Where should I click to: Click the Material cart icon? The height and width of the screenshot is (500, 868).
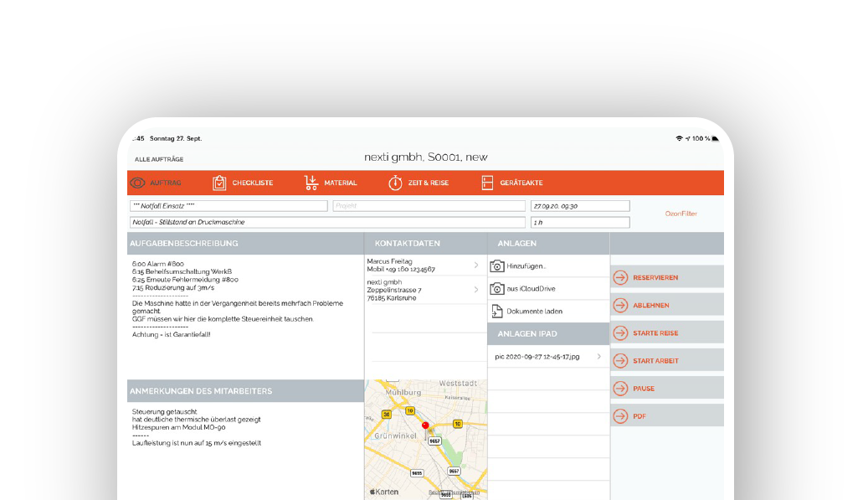click(x=311, y=183)
